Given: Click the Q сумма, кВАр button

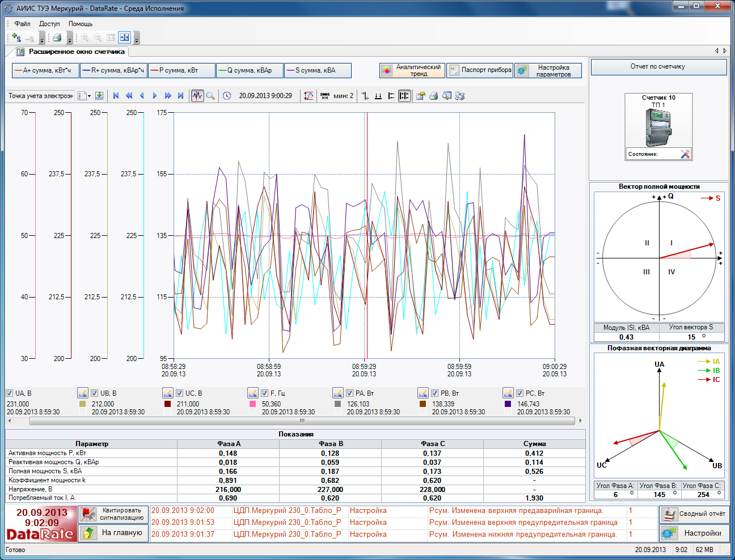Looking at the screenshot, I should [x=250, y=70].
